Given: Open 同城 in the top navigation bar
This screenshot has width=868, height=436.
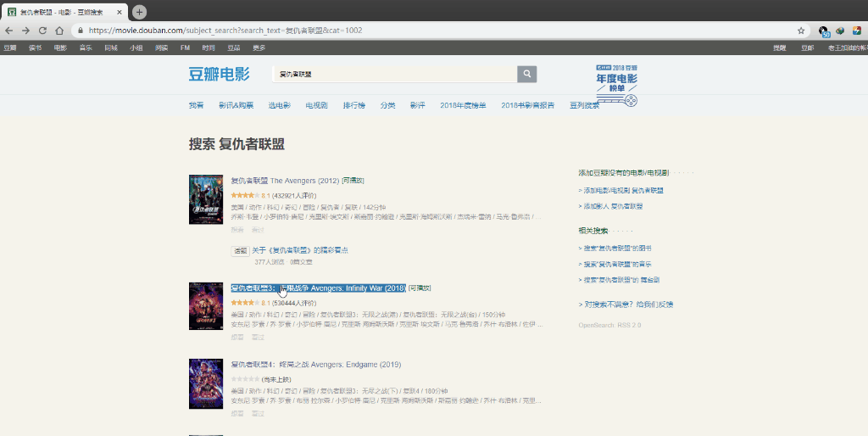Looking at the screenshot, I should click(x=111, y=48).
